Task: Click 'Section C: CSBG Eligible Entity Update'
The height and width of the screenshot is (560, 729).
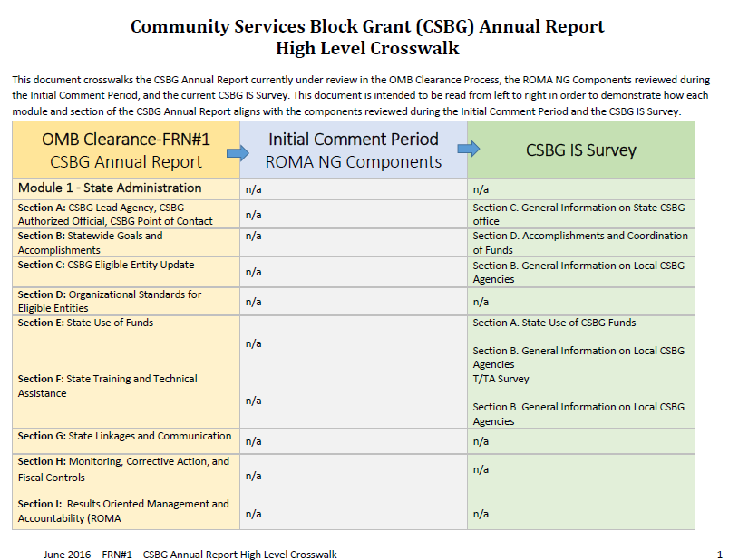Action: click(x=106, y=265)
